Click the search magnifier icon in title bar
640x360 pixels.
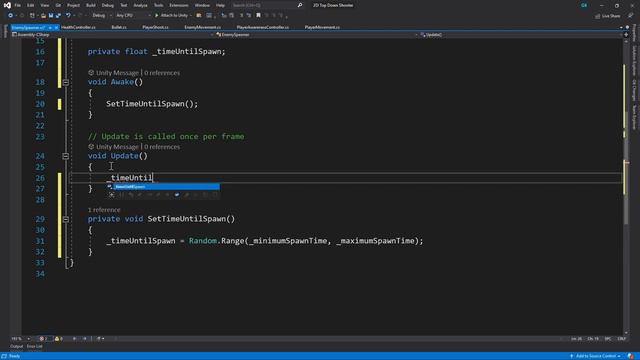point(300,5)
